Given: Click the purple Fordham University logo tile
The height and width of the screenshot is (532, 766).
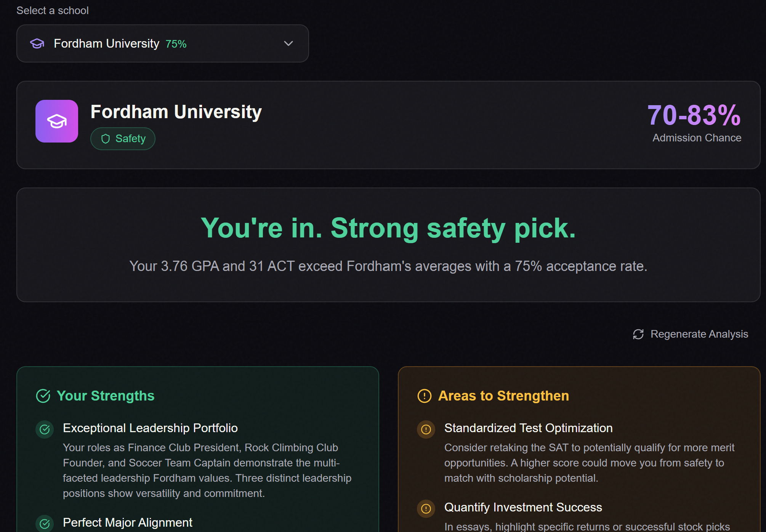Looking at the screenshot, I should (57, 121).
